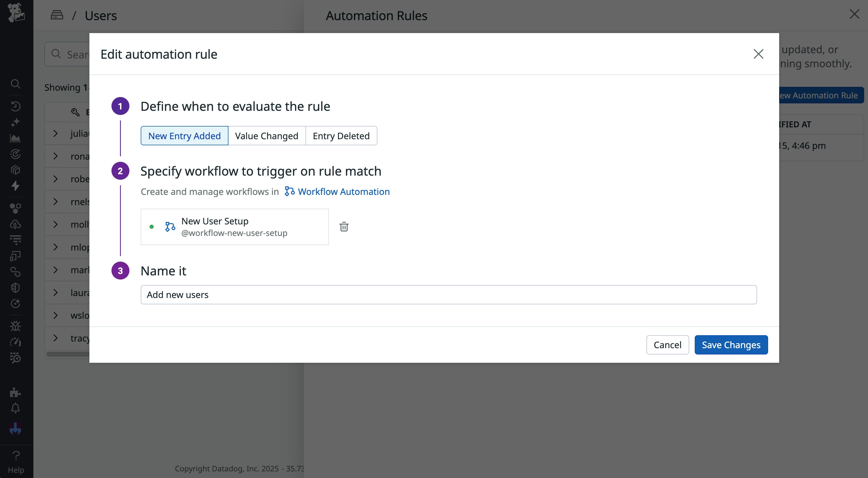Close the Edit automation rule dialog
Screen dimensions: 868x478
point(758,54)
